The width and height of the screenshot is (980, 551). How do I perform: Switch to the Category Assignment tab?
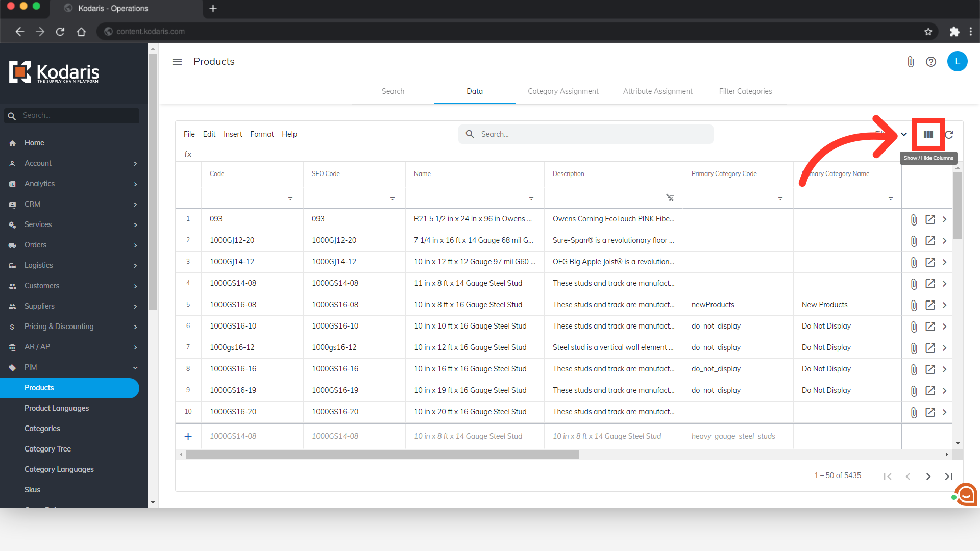pyautogui.click(x=563, y=91)
